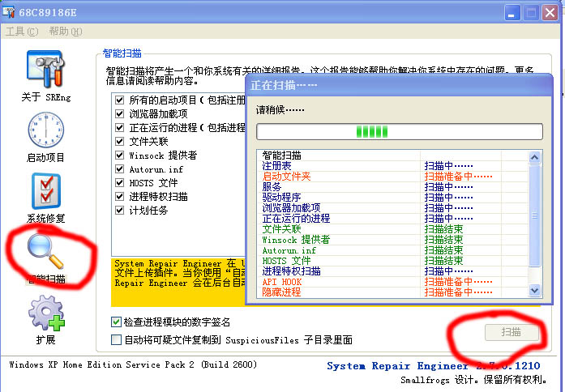565x392 pixels.
Task: Open the 系统修复 checklist icon
Action: point(45,191)
